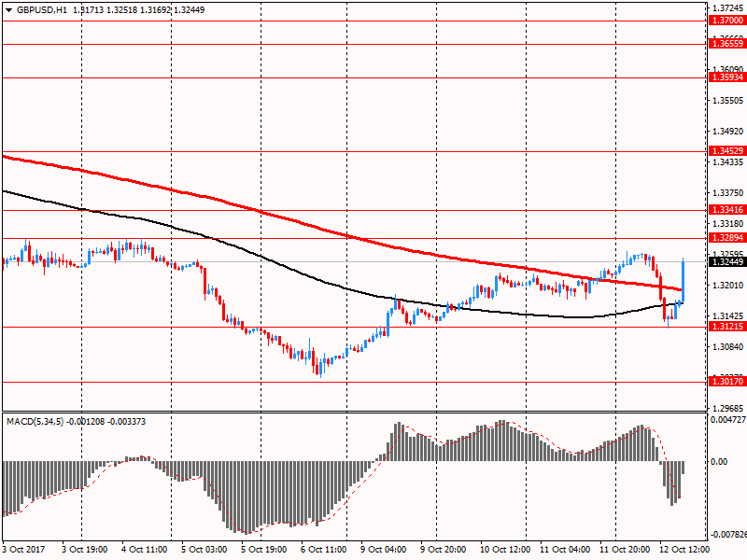Click the 1.37000 price level label

727,21
